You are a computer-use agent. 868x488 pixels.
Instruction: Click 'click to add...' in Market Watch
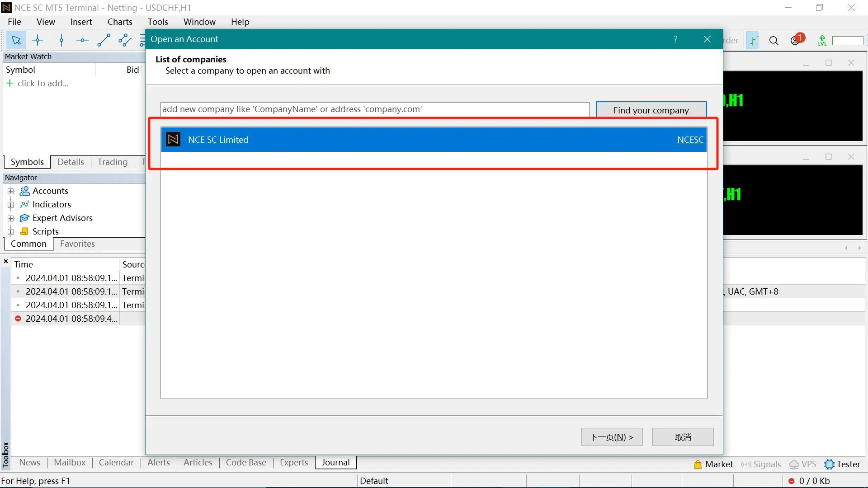click(43, 83)
